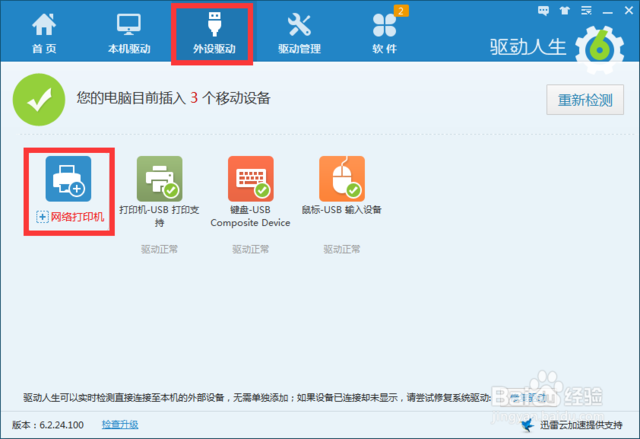Click the 网络打印机 add printer icon
Viewport: 640px width, 439px height.
point(68,179)
